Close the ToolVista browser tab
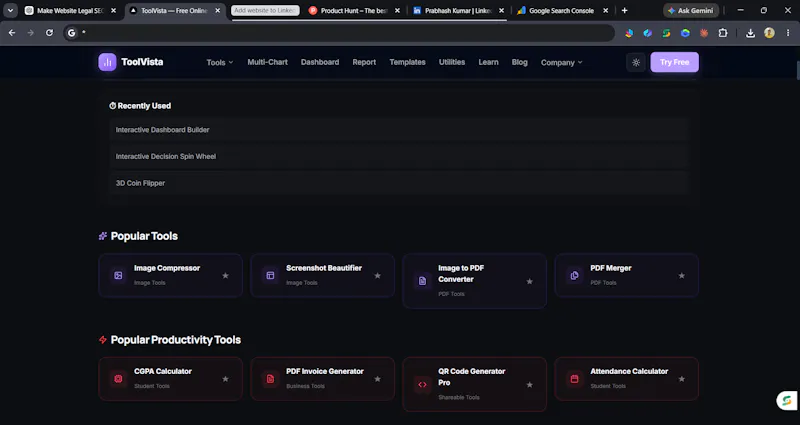 click(x=218, y=10)
